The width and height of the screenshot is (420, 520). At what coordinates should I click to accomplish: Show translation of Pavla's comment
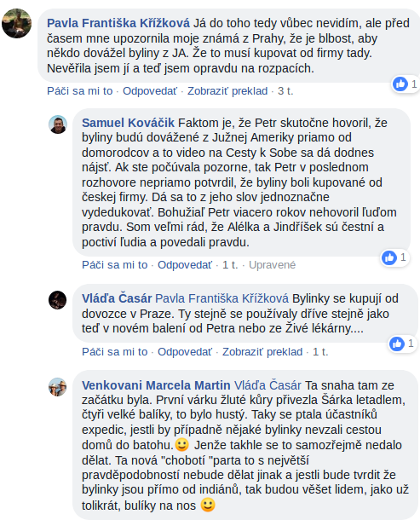[227, 91]
